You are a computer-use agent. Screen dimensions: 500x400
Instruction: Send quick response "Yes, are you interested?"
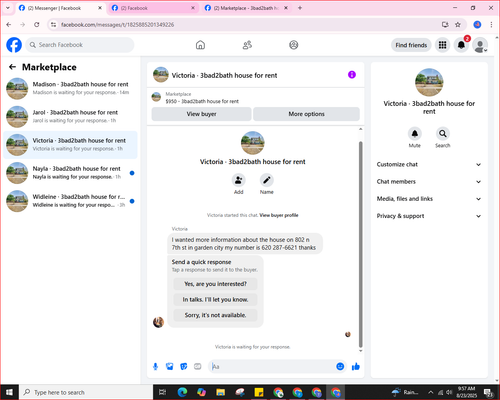215,284
